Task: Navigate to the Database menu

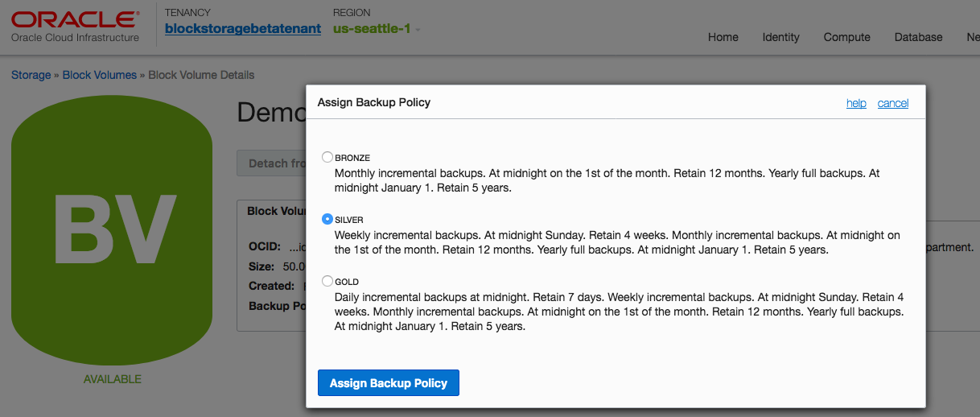Action: [x=918, y=37]
